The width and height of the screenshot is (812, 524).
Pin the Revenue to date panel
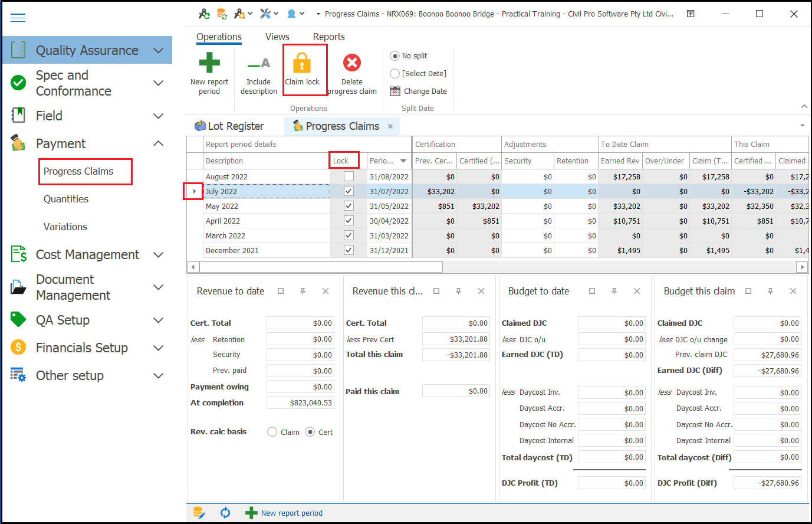point(303,291)
